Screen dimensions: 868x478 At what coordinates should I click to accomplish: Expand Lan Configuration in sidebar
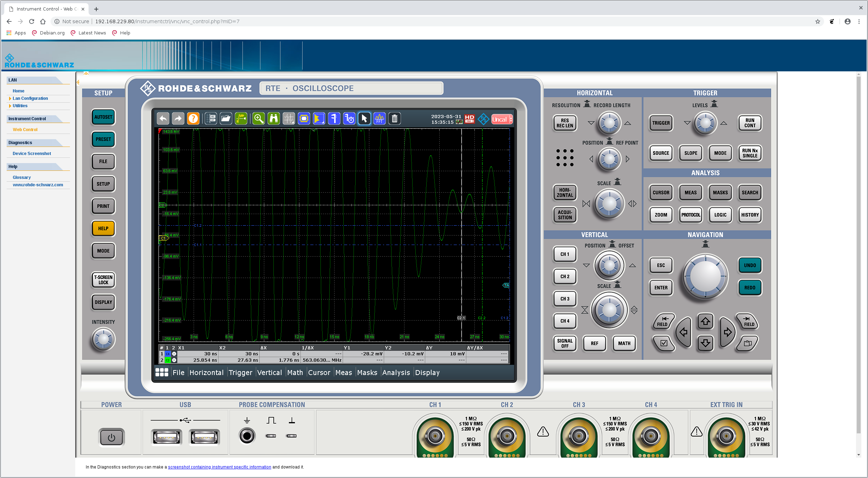[x=30, y=98]
